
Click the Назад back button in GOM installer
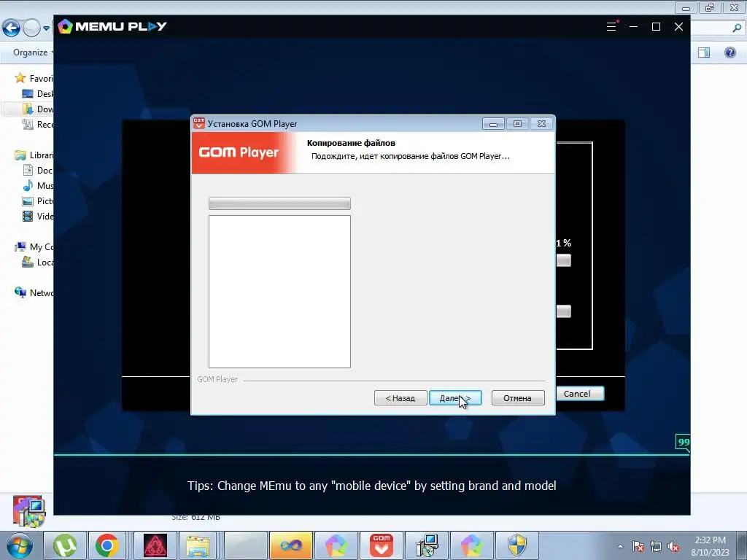(400, 398)
